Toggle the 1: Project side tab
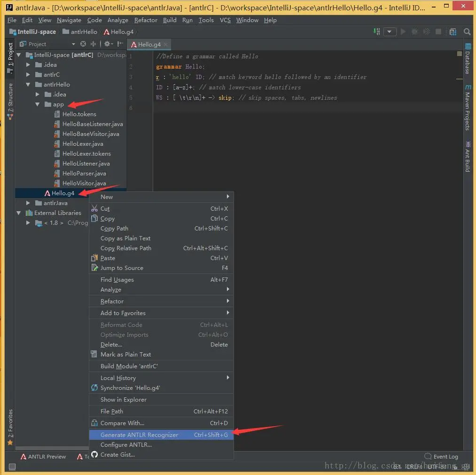Screen dimensions: 476x475 [10, 58]
